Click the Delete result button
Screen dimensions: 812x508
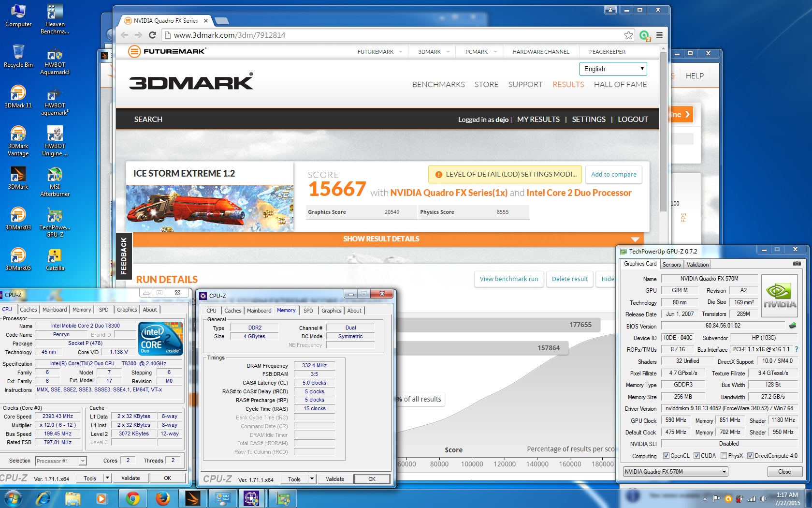tap(570, 279)
